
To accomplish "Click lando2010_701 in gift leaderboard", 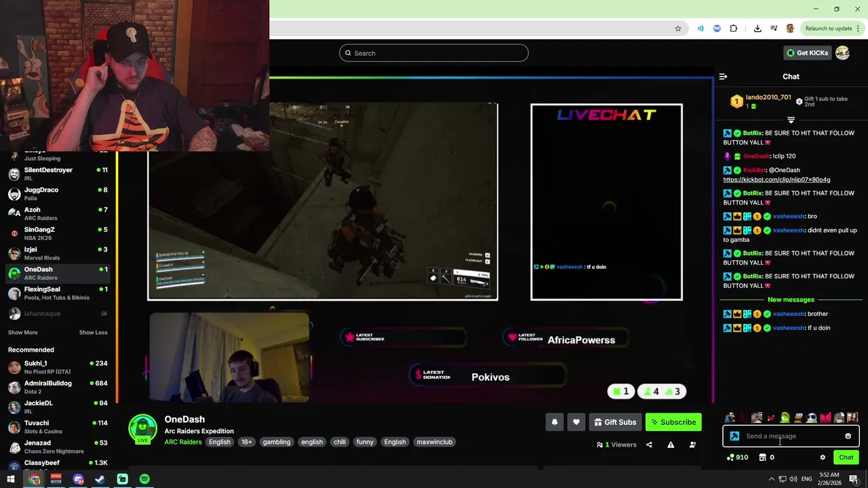I will coord(768,98).
